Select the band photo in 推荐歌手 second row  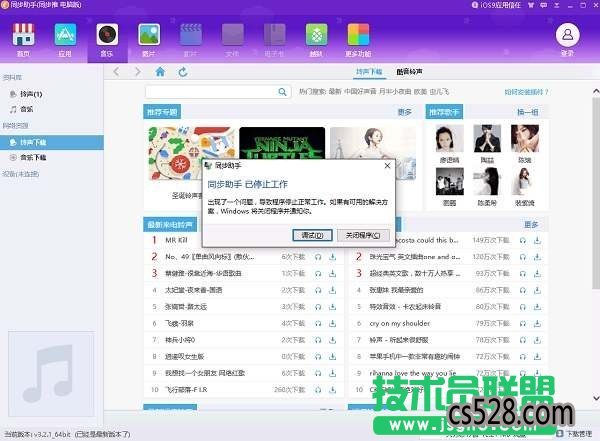point(449,181)
